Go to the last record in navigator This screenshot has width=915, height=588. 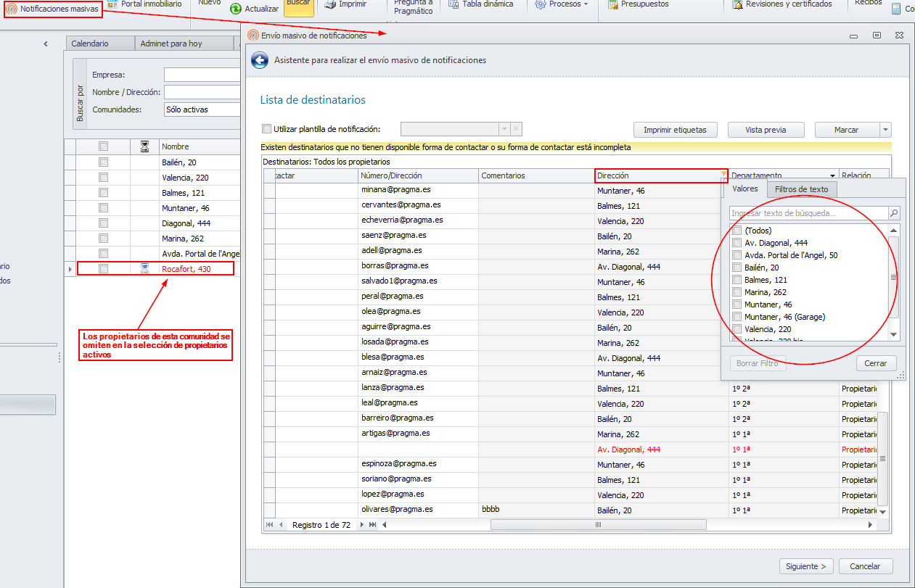coord(372,525)
